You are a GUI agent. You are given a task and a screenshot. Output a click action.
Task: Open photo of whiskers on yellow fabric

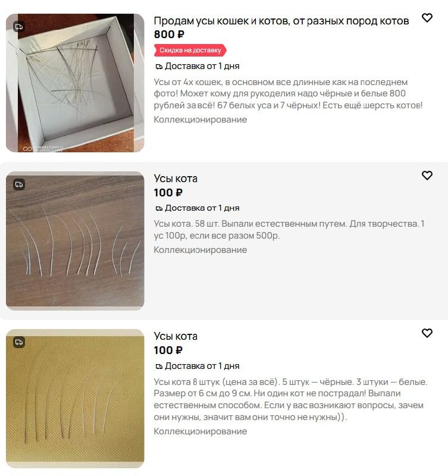75,398
